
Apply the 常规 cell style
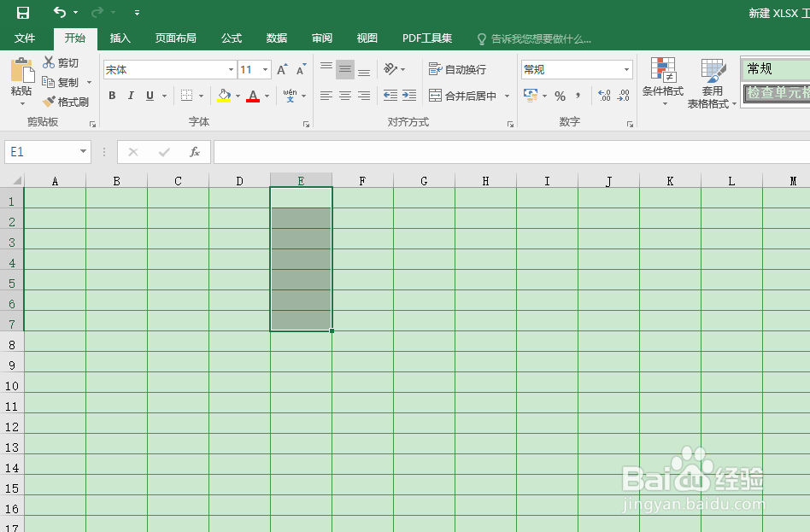776,68
